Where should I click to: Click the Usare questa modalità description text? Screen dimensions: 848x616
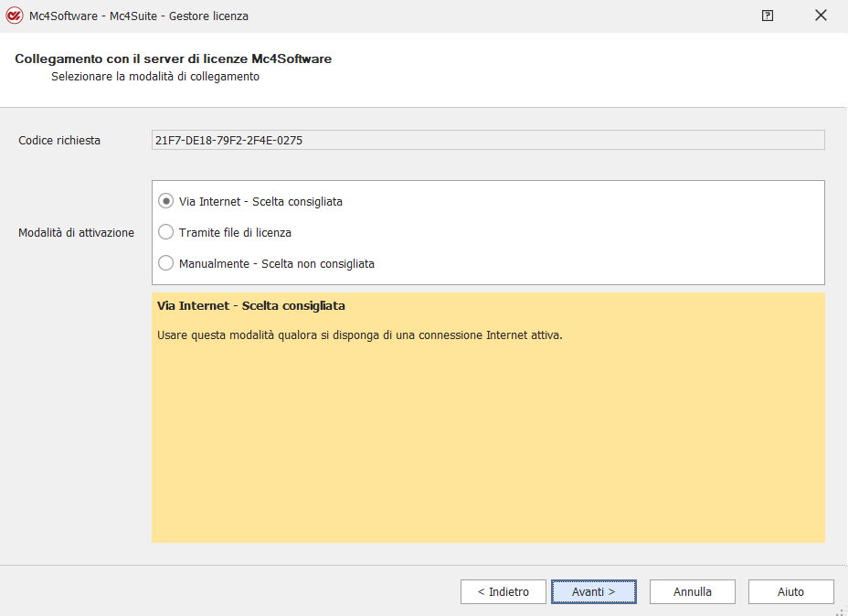pyautogui.click(x=359, y=335)
